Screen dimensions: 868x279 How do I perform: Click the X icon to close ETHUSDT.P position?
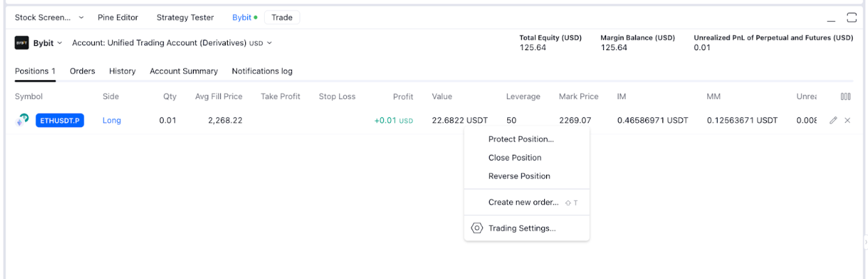click(847, 121)
